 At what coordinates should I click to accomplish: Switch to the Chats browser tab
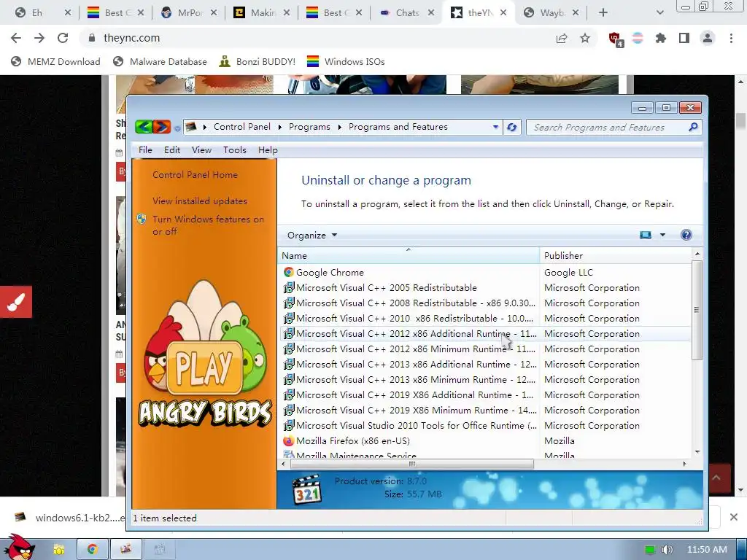pyautogui.click(x=407, y=13)
